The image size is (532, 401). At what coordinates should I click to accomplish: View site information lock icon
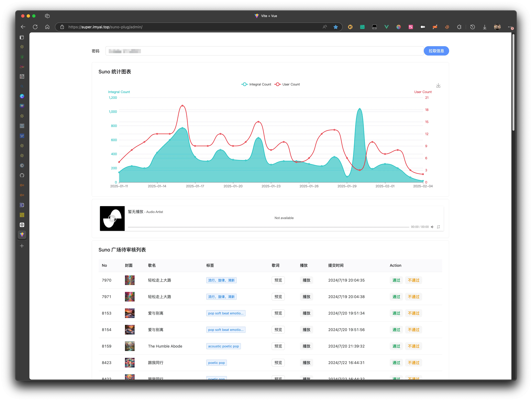[62, 27]
